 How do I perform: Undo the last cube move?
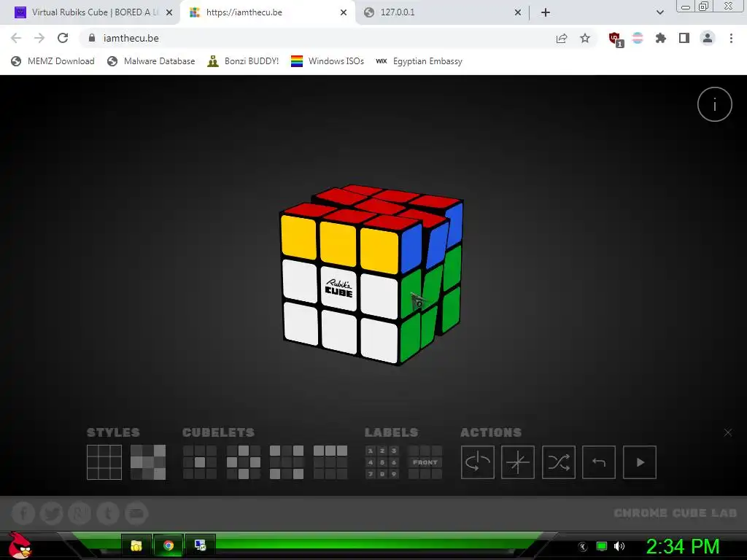click(x=599, y=462)
